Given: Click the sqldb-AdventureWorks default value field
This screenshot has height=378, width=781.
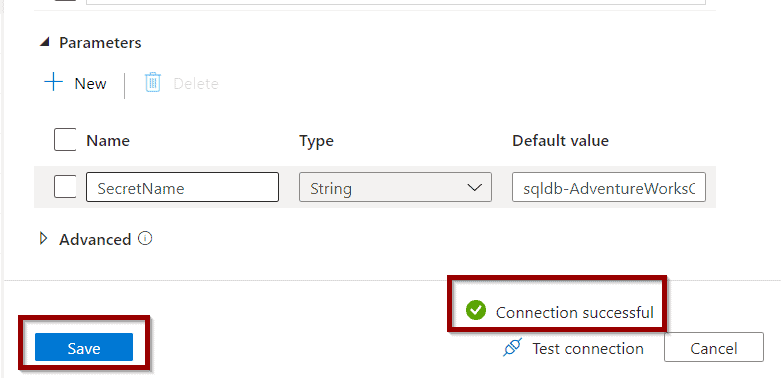Looking at the screenshot, I should tap(609, 187).
